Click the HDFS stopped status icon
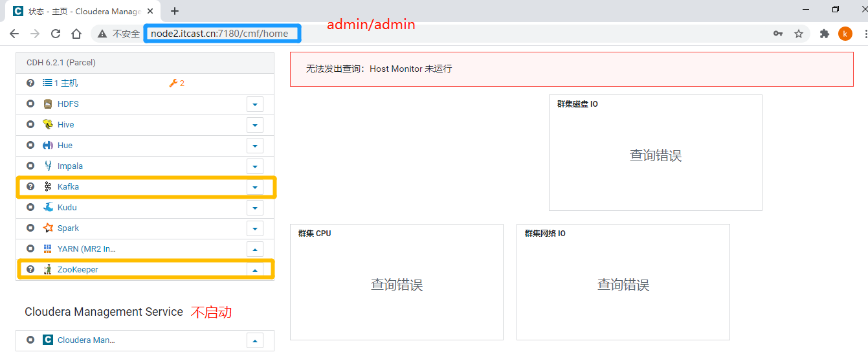Viewport: 868px width, 363px height. (30, 104)
